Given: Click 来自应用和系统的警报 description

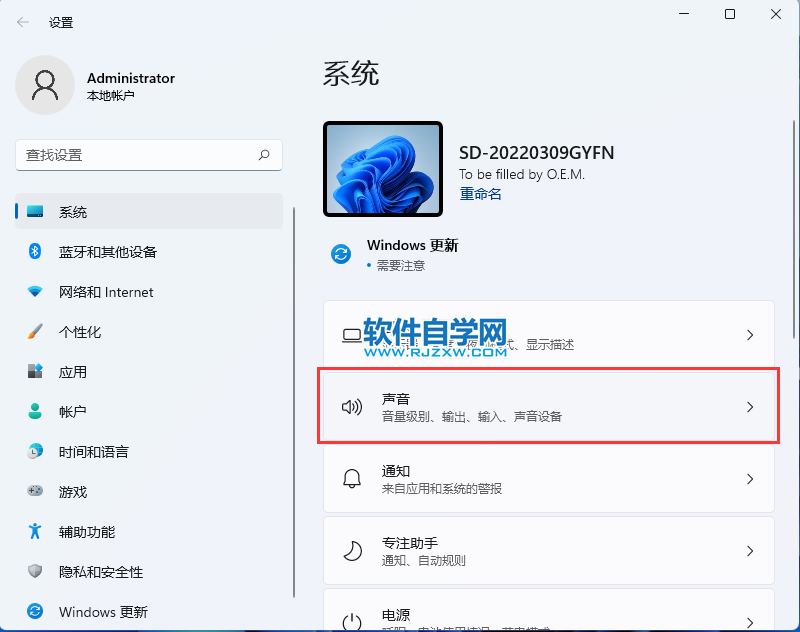Looking at the screenshot, I should [442, 489].
